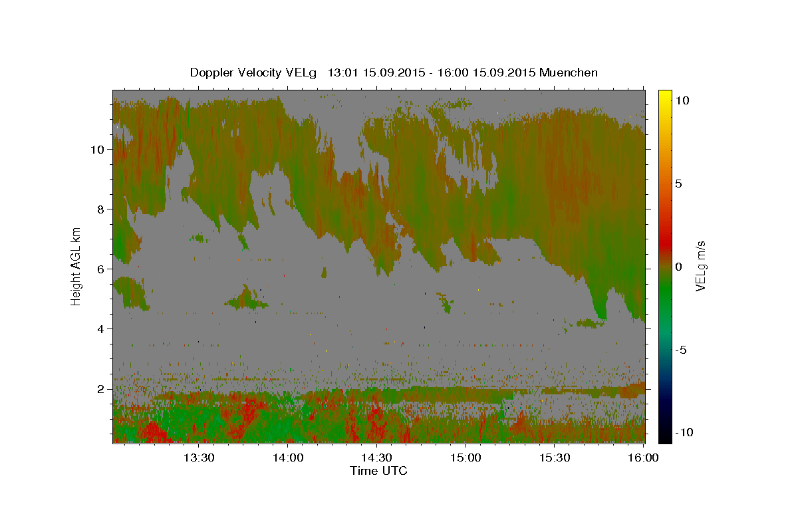Click the plot title 'Doppler Velocity VELg'
Image resolution: width=798 pixels, height=532 pixels.
coord(255,72)
